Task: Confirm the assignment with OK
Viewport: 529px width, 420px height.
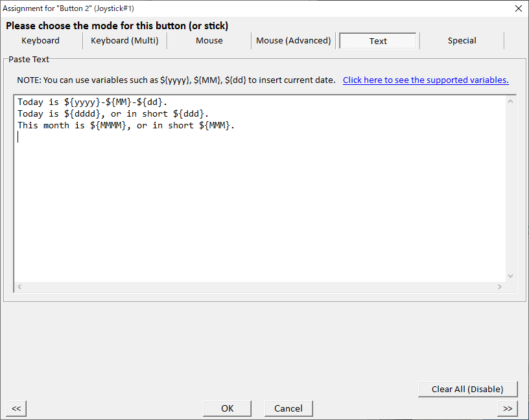Action: click(227, 408)
